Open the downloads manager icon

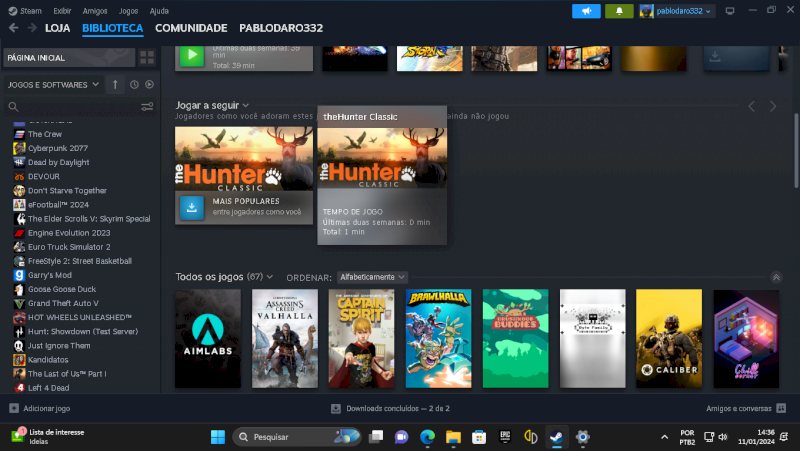click(336, 409)
